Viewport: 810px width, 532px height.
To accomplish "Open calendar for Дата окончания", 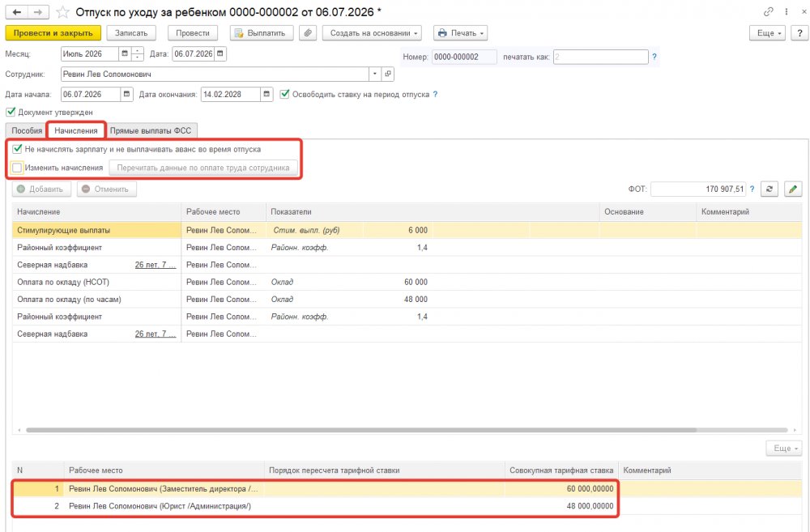I will point(266,95).
